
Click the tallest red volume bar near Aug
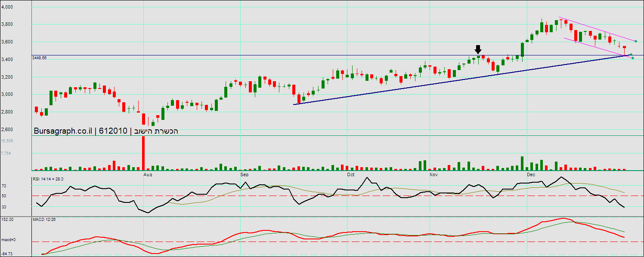[x=143, y=153]
